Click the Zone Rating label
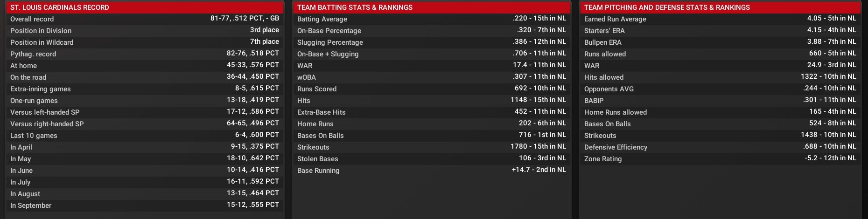The width and height of the screenshot is (868, 219). coord(603,159)
